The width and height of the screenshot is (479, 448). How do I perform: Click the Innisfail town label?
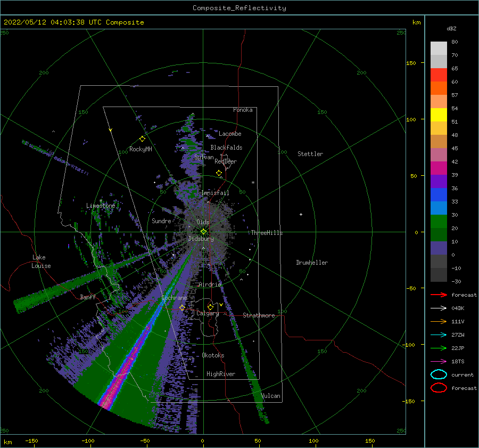point(215,193)
